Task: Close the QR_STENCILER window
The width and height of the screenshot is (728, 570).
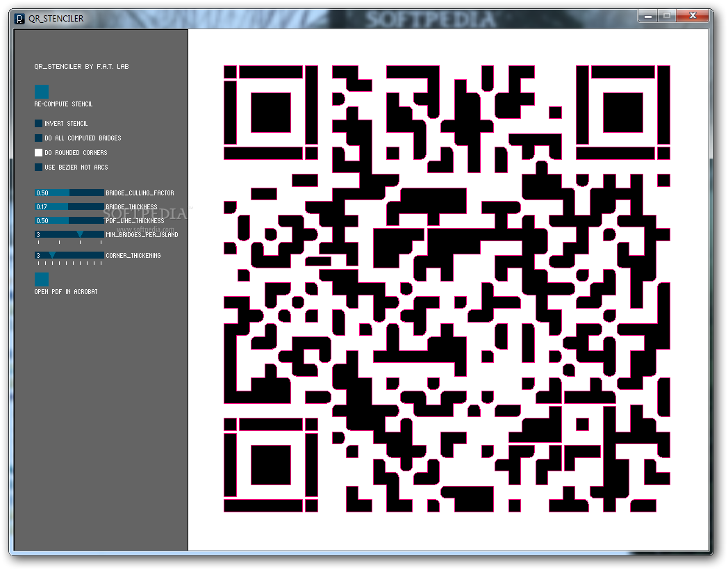Action: pyautogui.click(x=693, y=16)
